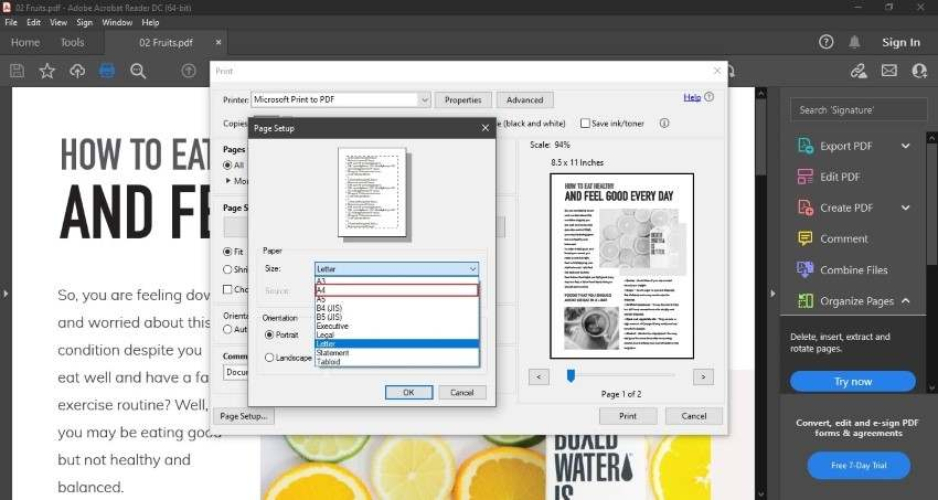Click the page preview slider handle
938x500 pixels.
571,376
